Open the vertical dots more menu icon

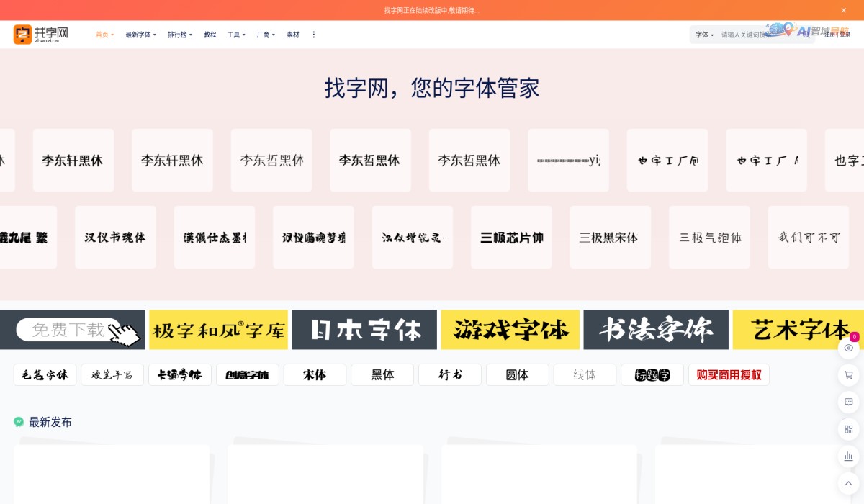click(x=313, y=34)
